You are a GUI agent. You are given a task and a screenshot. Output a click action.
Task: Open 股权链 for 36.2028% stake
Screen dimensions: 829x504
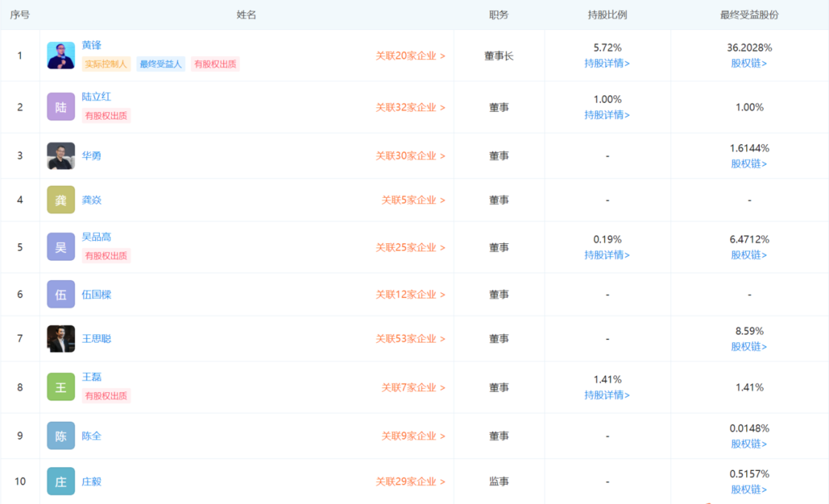point(749,64)
